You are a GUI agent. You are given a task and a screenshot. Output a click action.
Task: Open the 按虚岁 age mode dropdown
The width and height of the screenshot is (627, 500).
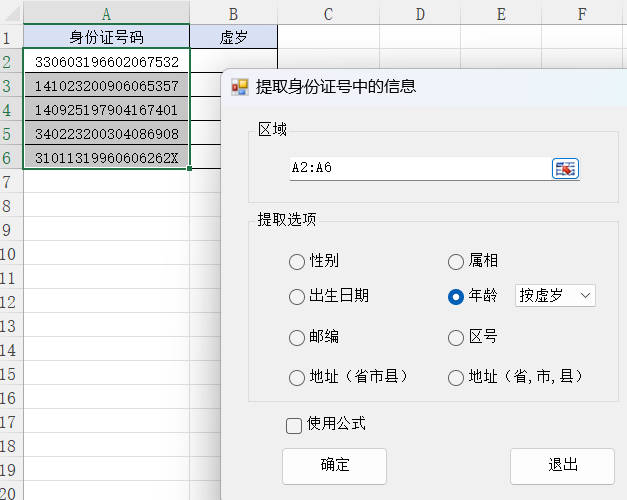pyautogui.click(x=555, y=295)
